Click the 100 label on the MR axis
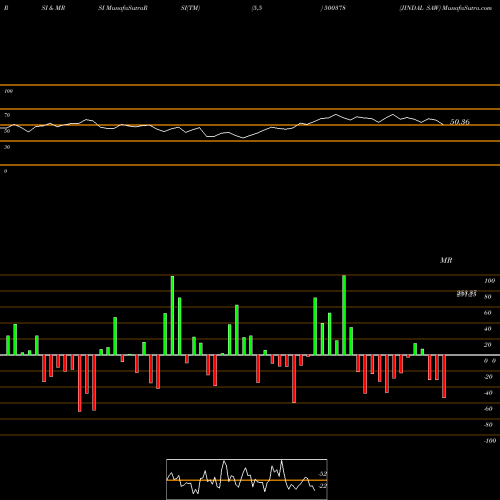 489,281
